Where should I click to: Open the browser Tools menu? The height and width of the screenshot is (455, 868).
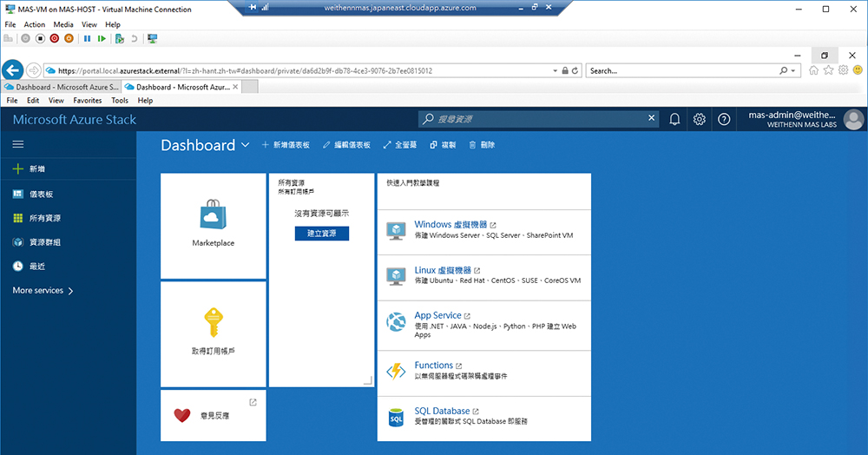click(120, 101)
